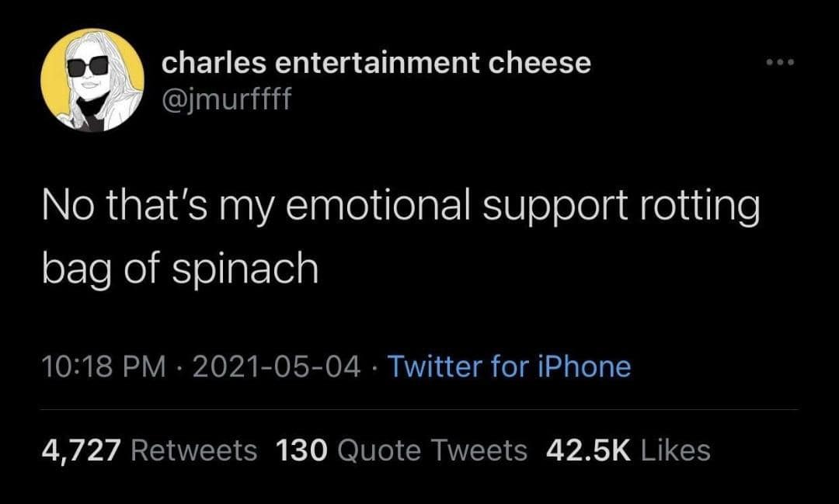Click the 10:18 PM timestamp

104,367
